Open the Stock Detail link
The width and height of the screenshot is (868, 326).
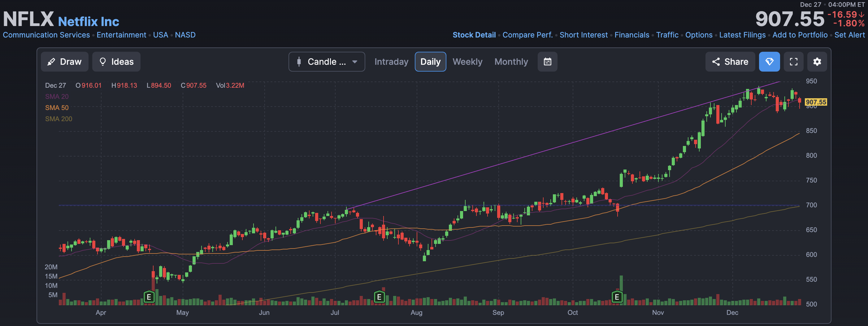(474, 35)
